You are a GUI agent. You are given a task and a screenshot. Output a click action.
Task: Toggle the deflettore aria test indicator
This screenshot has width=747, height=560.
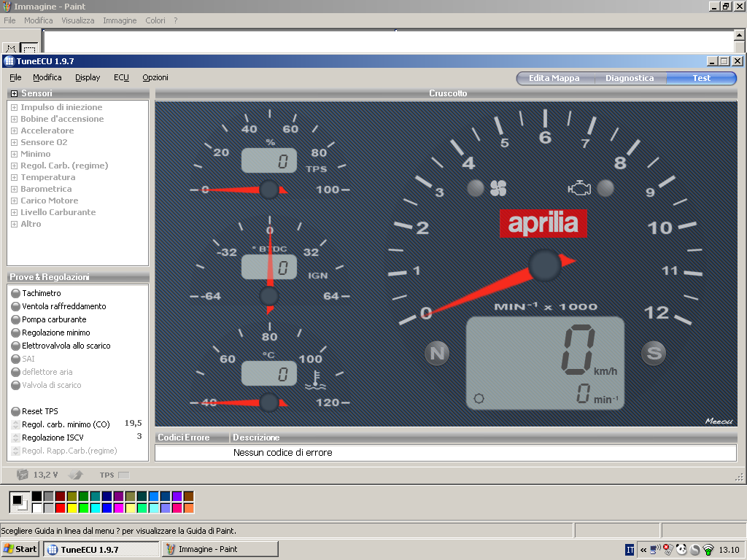tap(16, 372)
